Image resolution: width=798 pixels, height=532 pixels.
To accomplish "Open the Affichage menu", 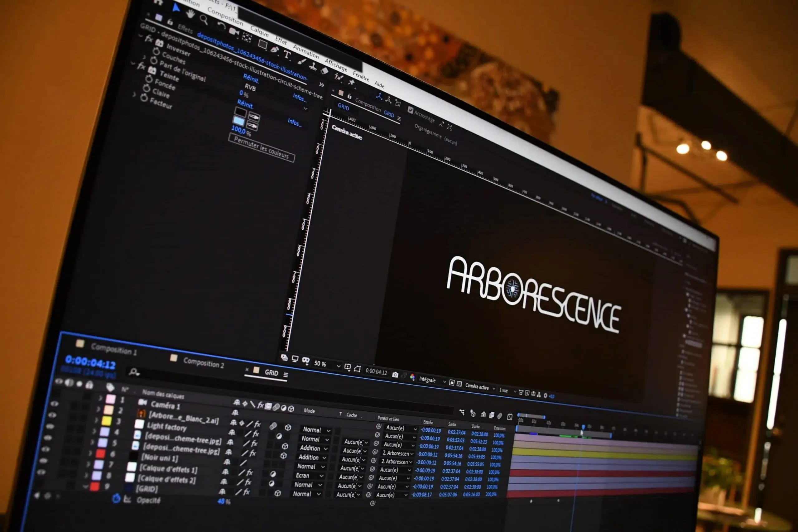I will (x=336, y=65).
